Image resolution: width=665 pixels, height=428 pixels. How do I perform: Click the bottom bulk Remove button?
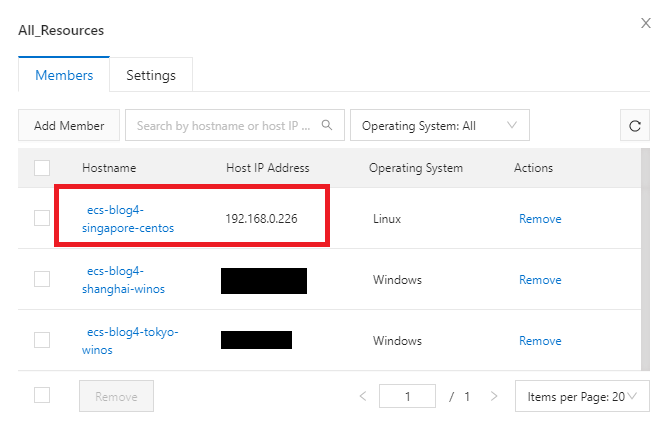tap(116, 396)
